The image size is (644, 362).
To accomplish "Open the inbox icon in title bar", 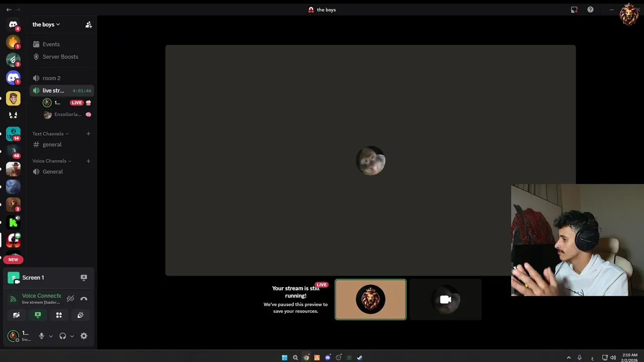I will (574, 10).
